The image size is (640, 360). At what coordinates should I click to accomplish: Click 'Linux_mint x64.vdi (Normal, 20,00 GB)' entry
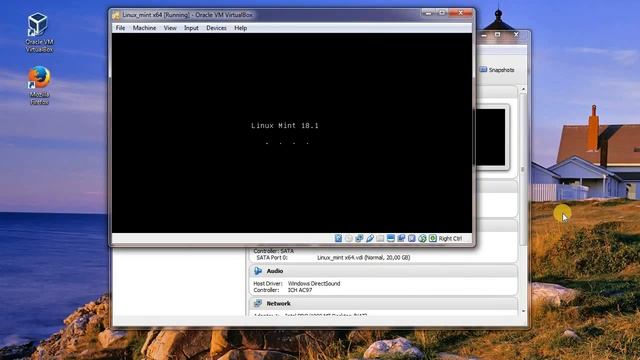(x=364, y=258)
